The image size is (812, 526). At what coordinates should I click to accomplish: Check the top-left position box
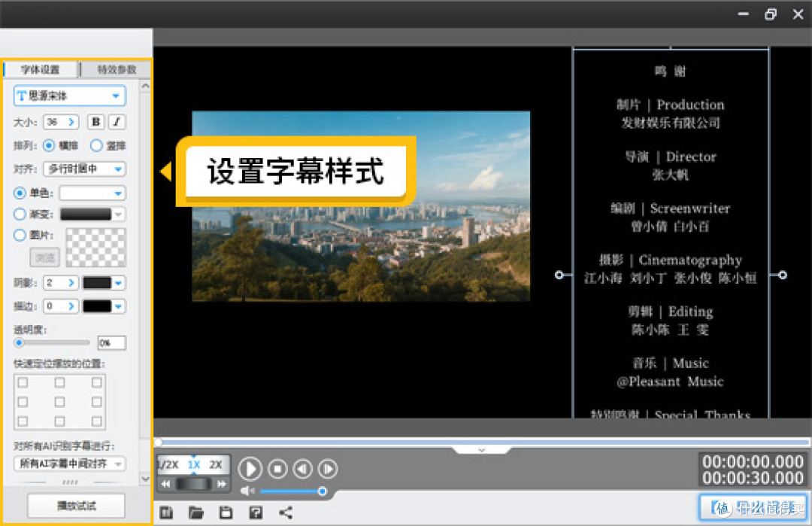pos(23,382)
